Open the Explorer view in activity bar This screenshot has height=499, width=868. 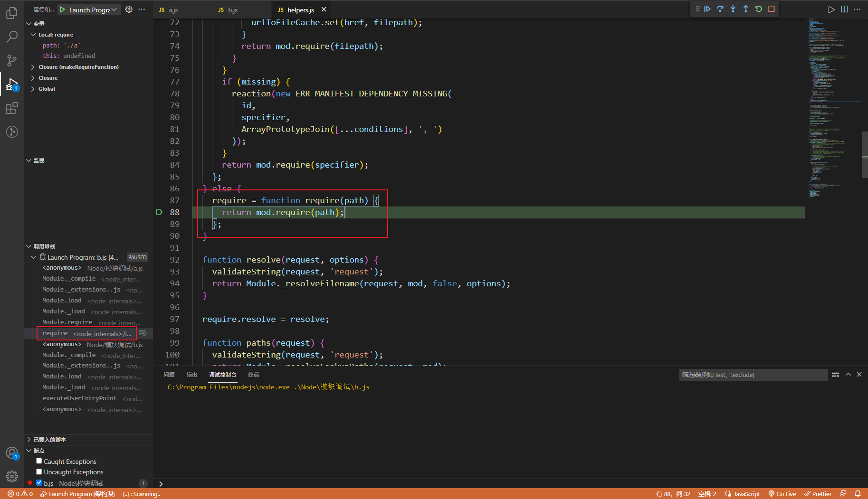[x=12, y=13]
